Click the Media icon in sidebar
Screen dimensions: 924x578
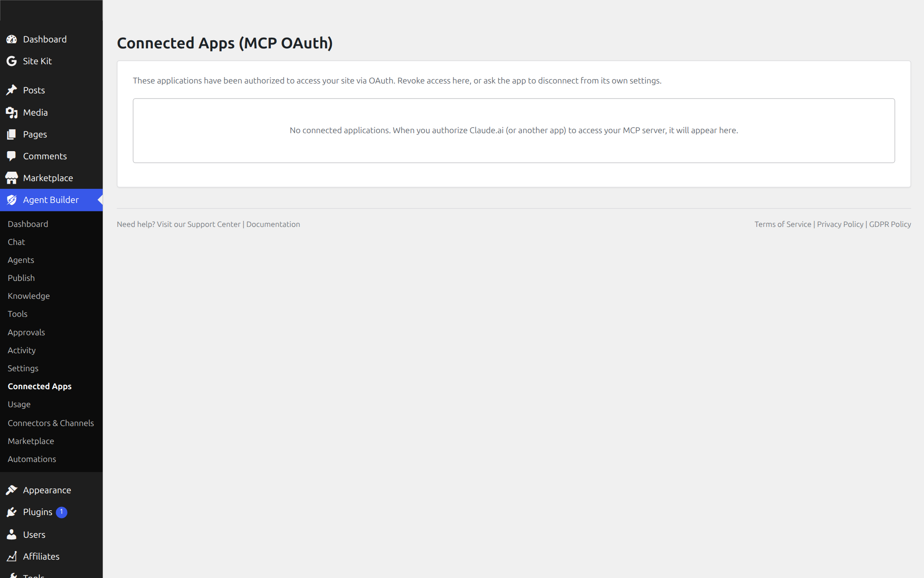coord(12,113)
